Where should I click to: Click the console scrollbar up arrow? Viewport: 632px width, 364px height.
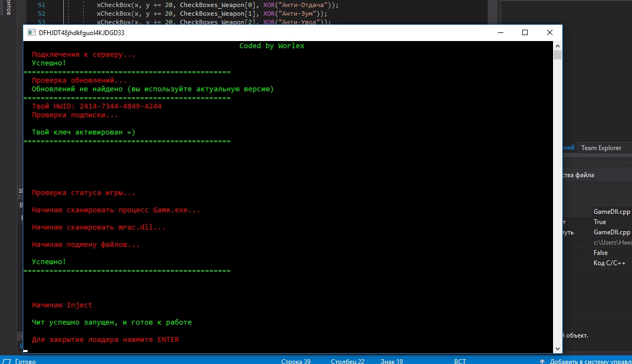tap(557, 45)
